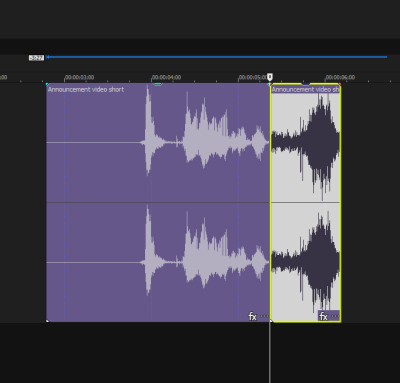400x383 pixels.
Task: Click the blue loop region bar
Action: (218, 57)
